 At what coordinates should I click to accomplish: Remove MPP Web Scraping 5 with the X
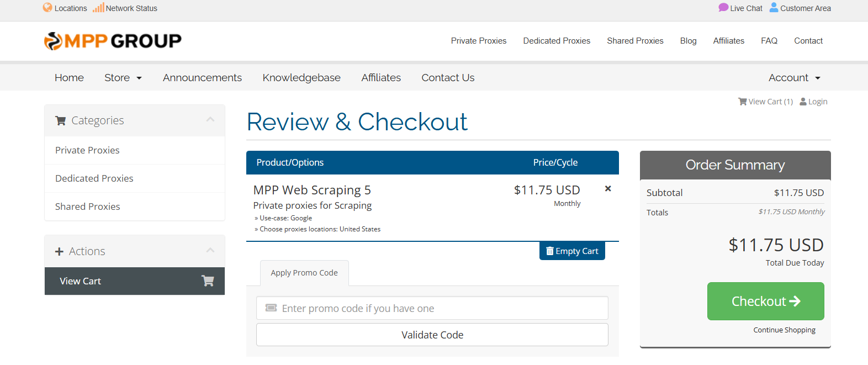pos(608,189)
